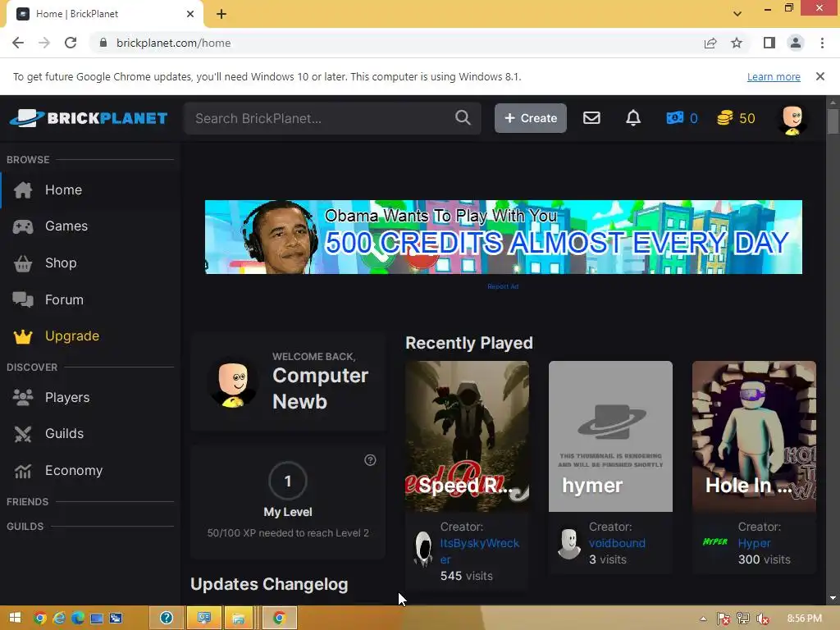Screen dimensions: 840x630
Task: Open creator voidbound profile link
Action: 617,543
